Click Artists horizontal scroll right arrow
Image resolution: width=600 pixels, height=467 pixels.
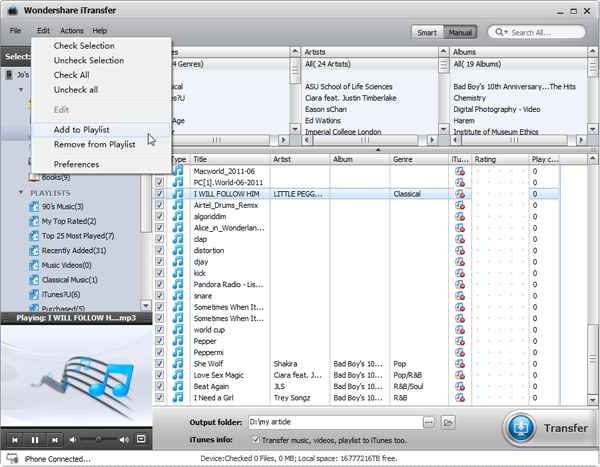point(432,140)
